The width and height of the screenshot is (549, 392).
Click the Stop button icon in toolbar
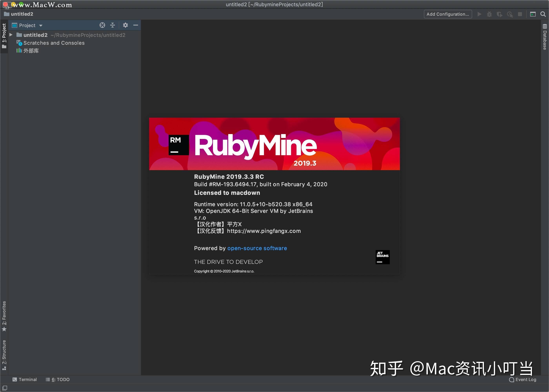click(x=520, y=14)
